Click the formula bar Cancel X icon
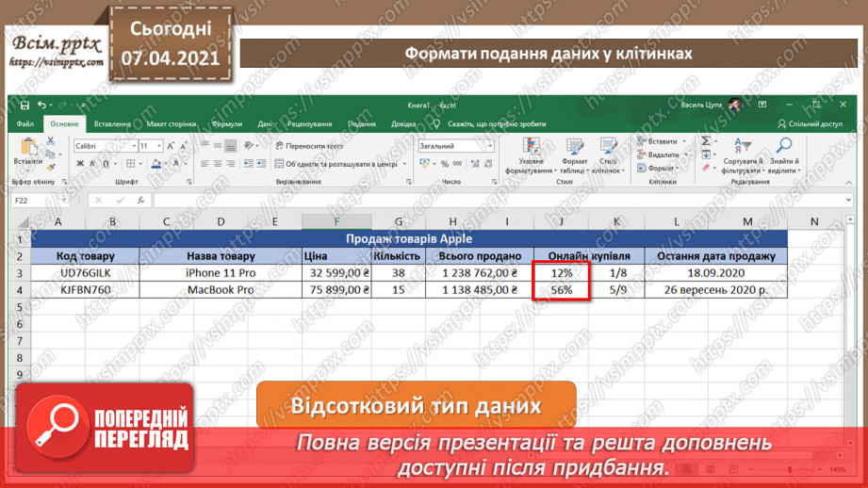868x488 pixels. [99, 201]
